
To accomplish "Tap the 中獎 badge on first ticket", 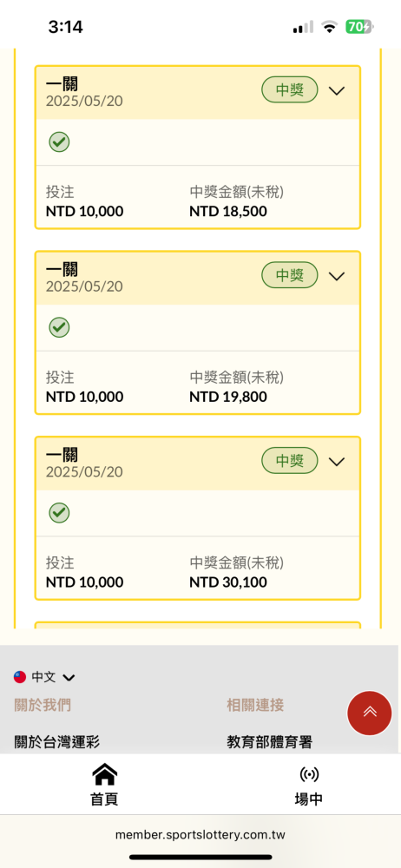I will tap(290, 89).
